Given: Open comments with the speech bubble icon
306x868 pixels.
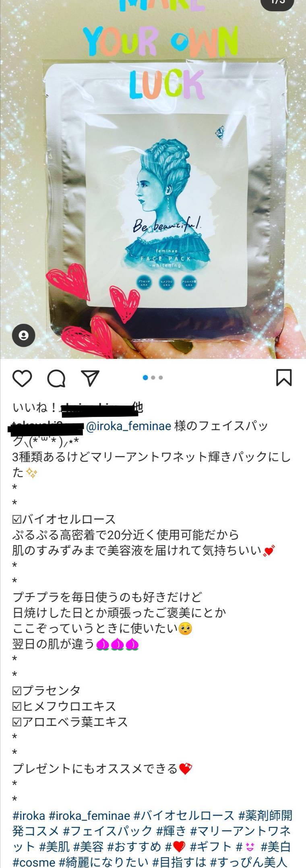Looking at the screenshot, I should 56,378.
